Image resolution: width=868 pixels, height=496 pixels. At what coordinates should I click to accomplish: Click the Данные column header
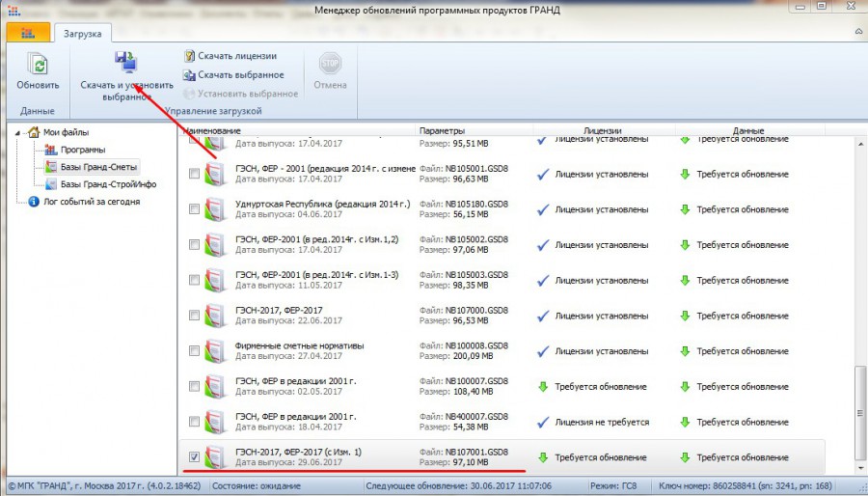click(x=750, y=130)
